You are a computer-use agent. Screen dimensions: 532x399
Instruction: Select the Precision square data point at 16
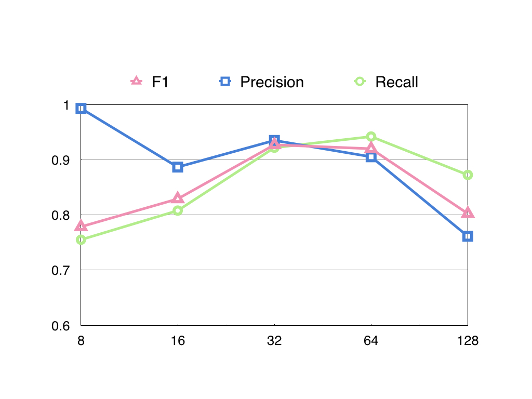178,167
